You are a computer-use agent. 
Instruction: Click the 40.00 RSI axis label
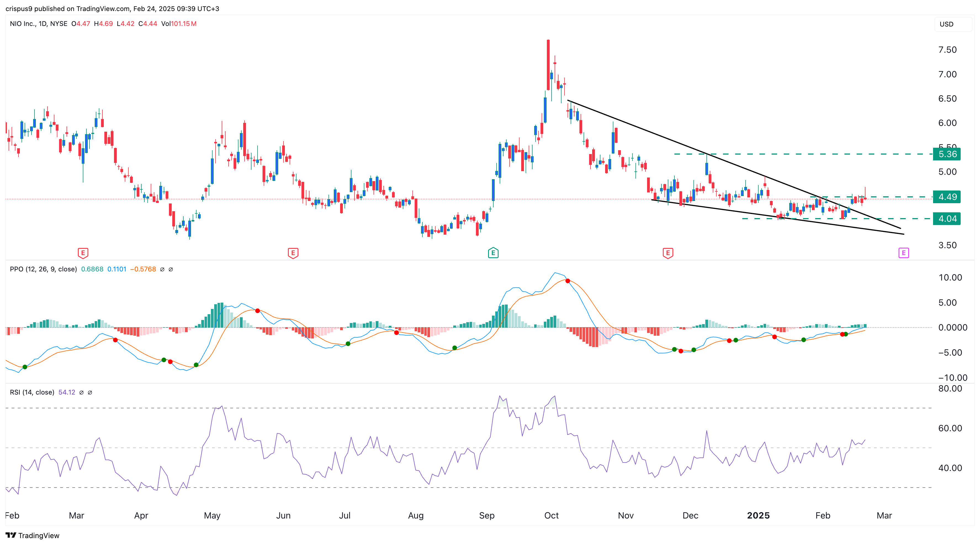(950, 468)
